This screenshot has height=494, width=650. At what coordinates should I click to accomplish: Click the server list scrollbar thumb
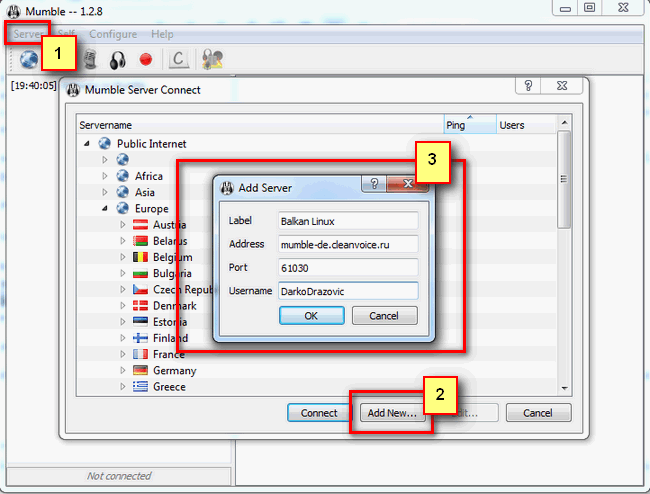click(564, 179)
